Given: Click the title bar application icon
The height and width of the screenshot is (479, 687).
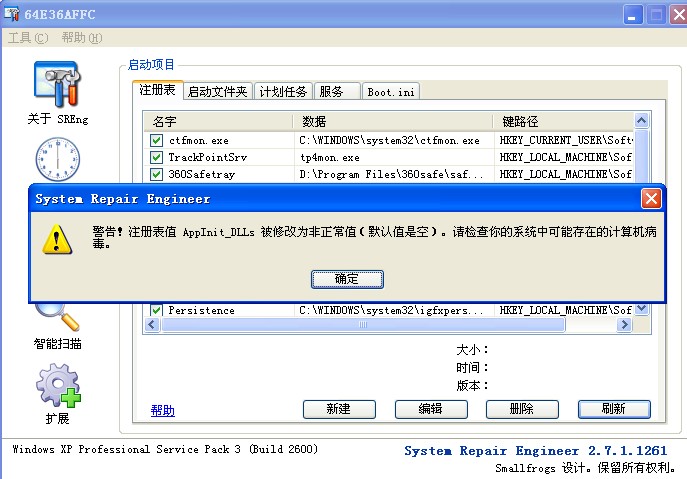Looking at the screenshot, I should pyautogui.click(x=11, y=14).
